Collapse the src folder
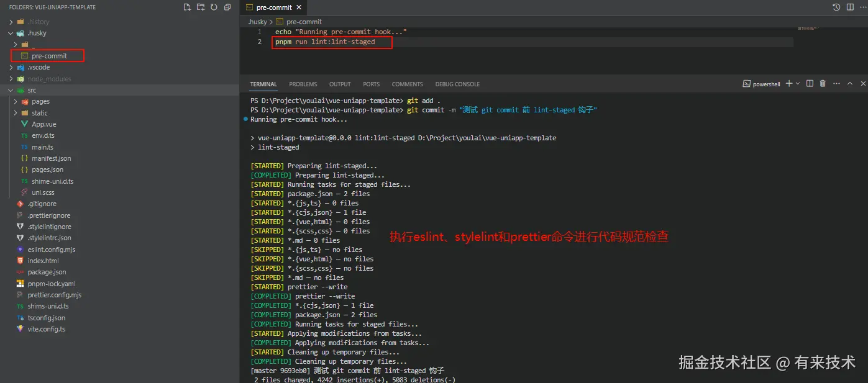Viewport: 868px width, 383px height. [11, 90]
